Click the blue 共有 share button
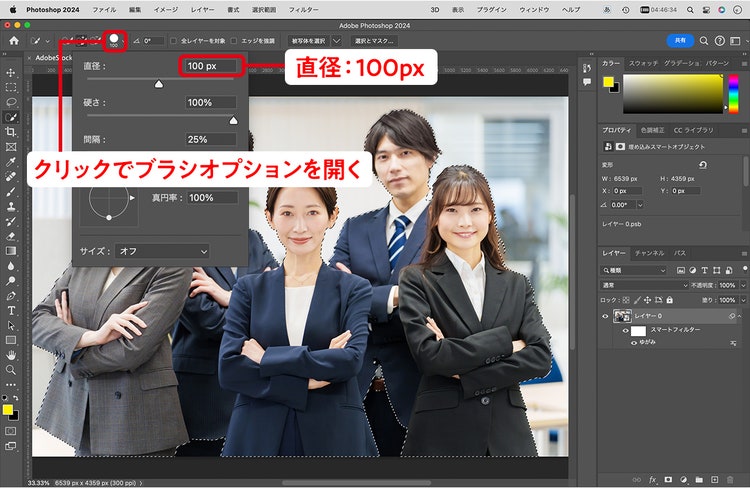The width and height of the screenshot is (750, 488). click(x=680, y=41)
